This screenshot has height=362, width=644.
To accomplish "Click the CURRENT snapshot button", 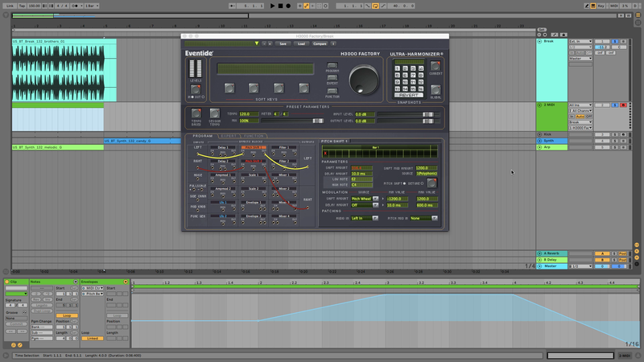I will pyautogui.click(x=436, y=66).
